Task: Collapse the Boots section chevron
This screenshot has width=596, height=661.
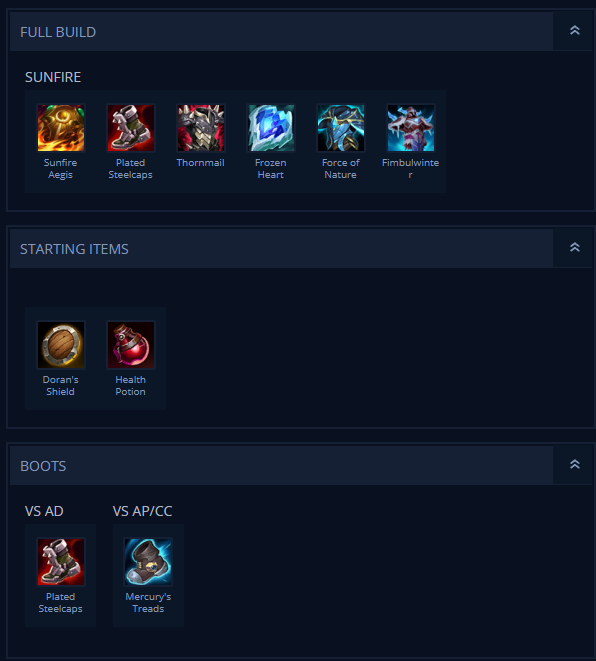Action: pos(575,465)
